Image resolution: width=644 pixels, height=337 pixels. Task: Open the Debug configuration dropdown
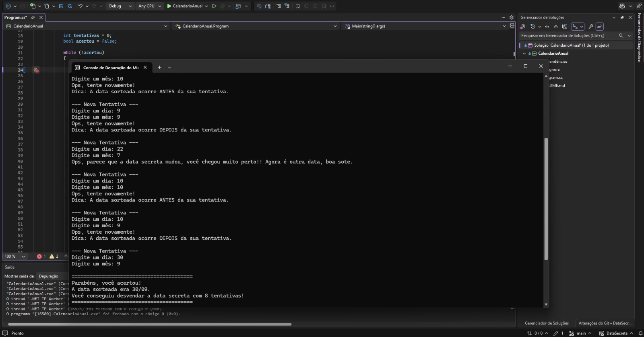(x=120, y=6)
